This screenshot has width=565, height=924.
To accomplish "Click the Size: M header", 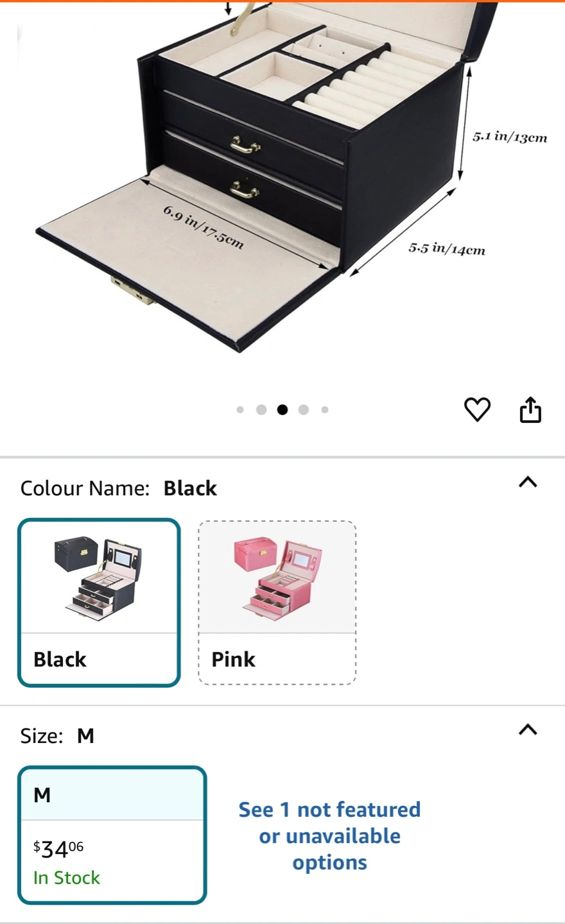I will coord(57,736).
